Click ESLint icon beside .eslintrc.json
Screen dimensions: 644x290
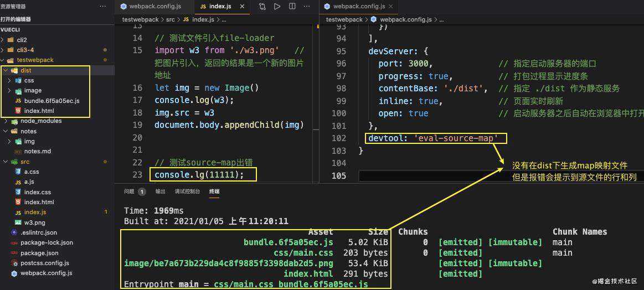[14, 232]
